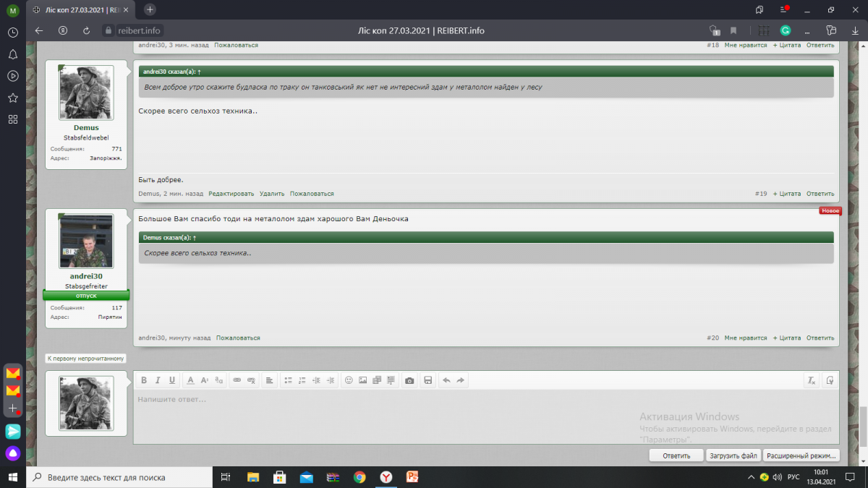This screenshot has height=488, width=868.
Task: Jump via К первому непрочитанному link
Action: click(86, 358)
